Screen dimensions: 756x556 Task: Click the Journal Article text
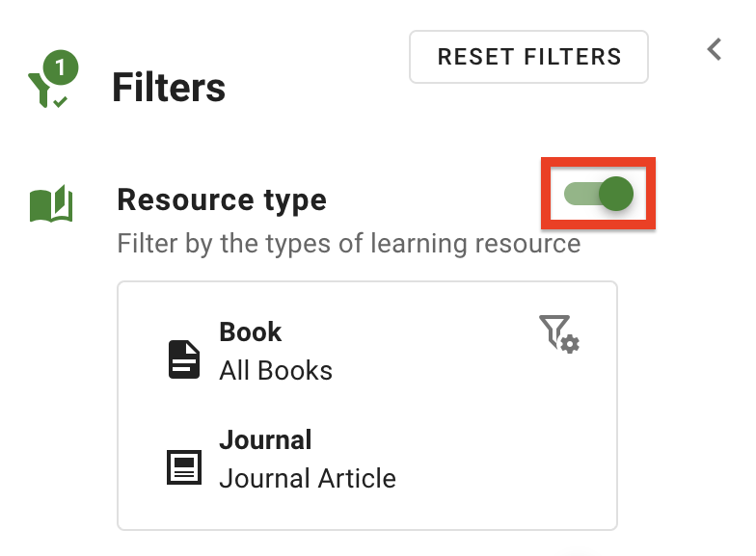(308, 479)
